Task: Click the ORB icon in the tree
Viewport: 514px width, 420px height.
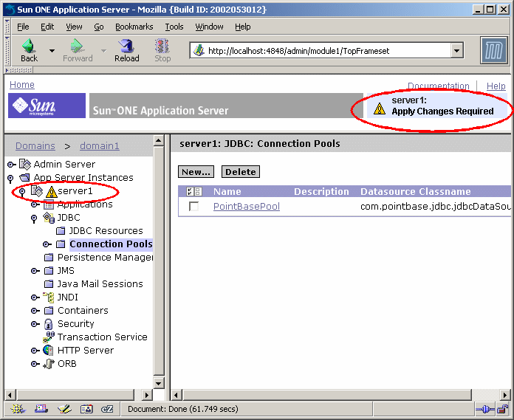Action: click(x=49, y=364)
